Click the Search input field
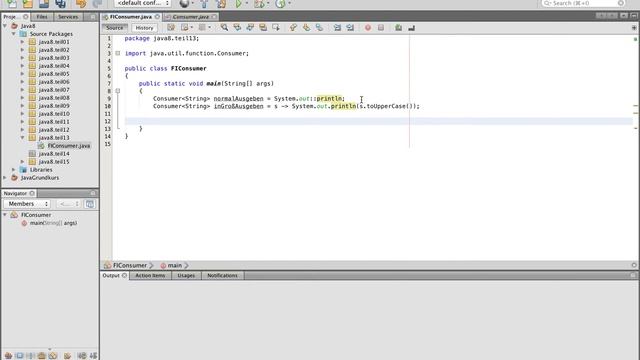The image size is (640, 360). tap(584, 3)
